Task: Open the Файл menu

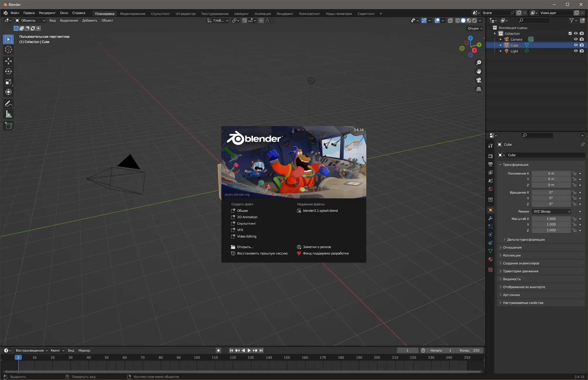Action: tap(15, 13)
